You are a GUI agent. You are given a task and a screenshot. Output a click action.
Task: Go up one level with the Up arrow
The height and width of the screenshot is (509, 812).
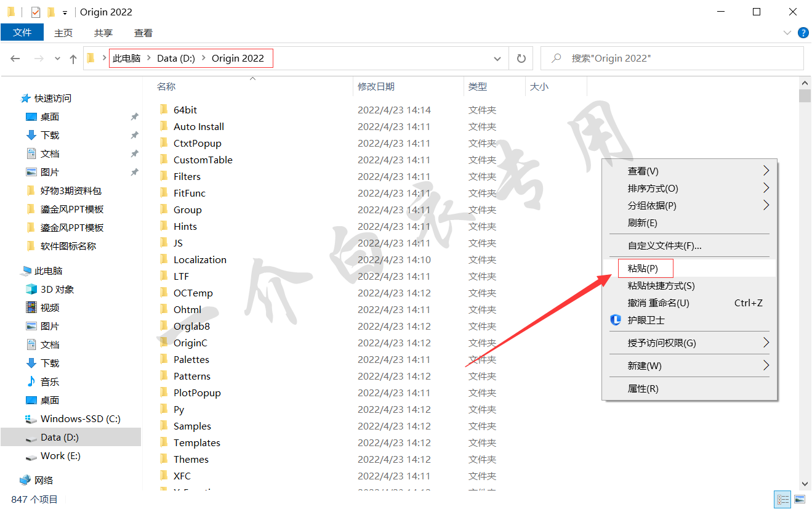pyautogui.click(x=73, y=59)
